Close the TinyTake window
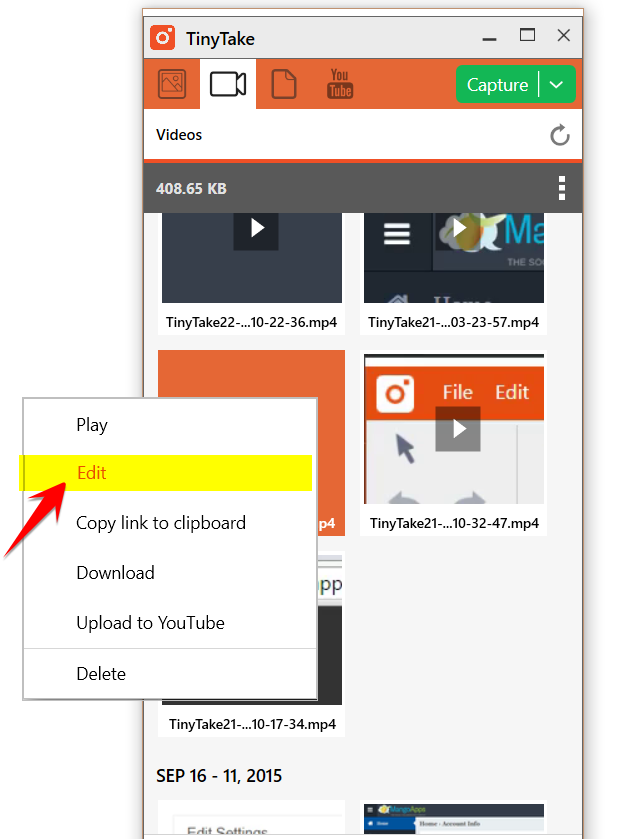 coord(564,35)
